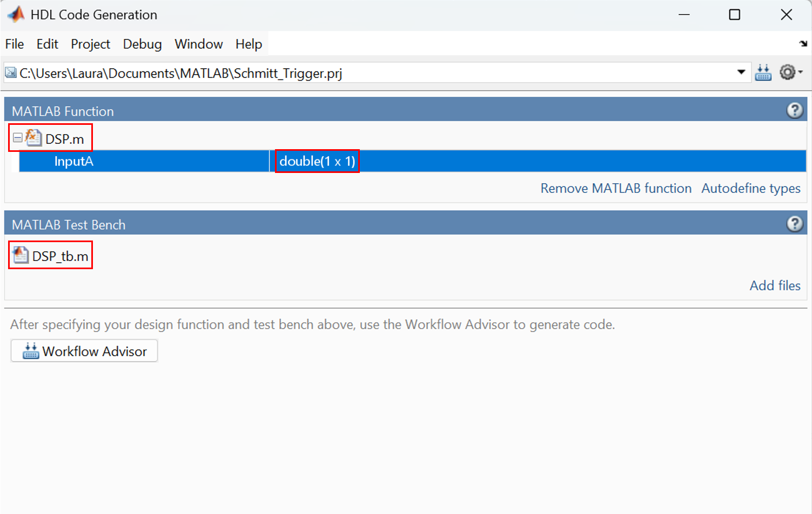Close the HDL Code Generation window
Image resolution: width=812 pixels, height=514 pixels.
coord(786,15)
